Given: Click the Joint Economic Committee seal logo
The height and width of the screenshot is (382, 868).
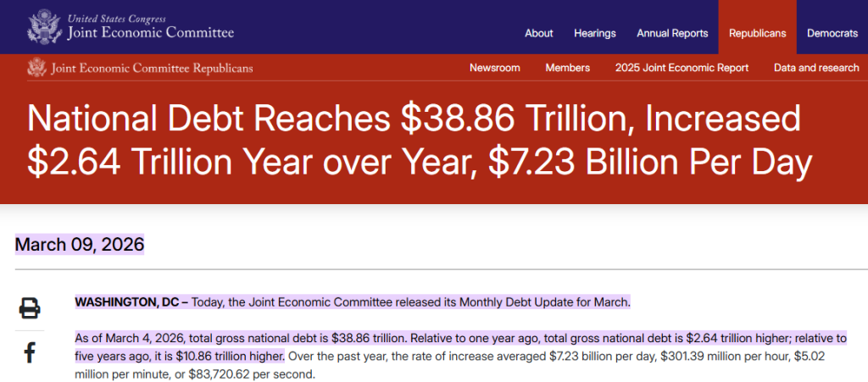Looking at the screenshot, I should coord(44,26).
